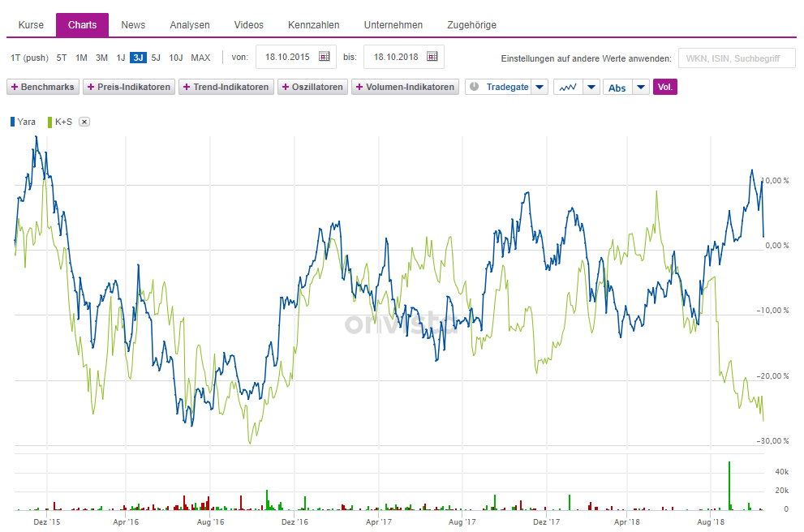Open Volumen-Indikatoren menu
The height and width of the screenshot is (532, 804).
405,87
